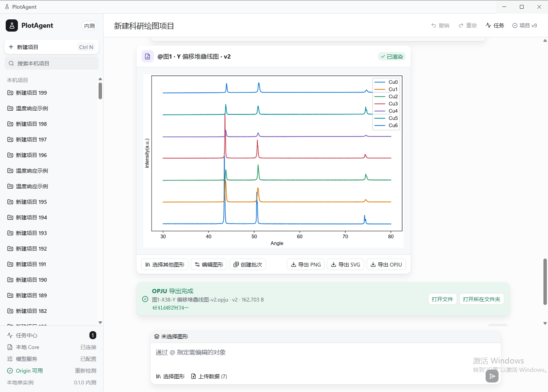Click 上传数据 (7) below the prompt input

[x=209, y=376]
